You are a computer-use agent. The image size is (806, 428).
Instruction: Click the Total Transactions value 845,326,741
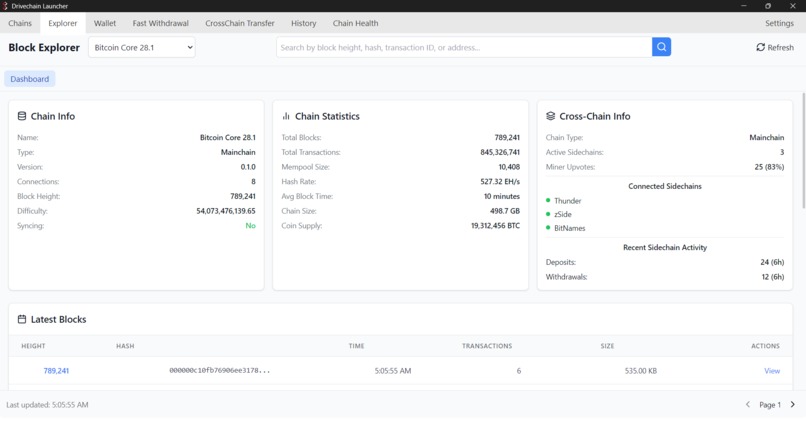point(500,152)
